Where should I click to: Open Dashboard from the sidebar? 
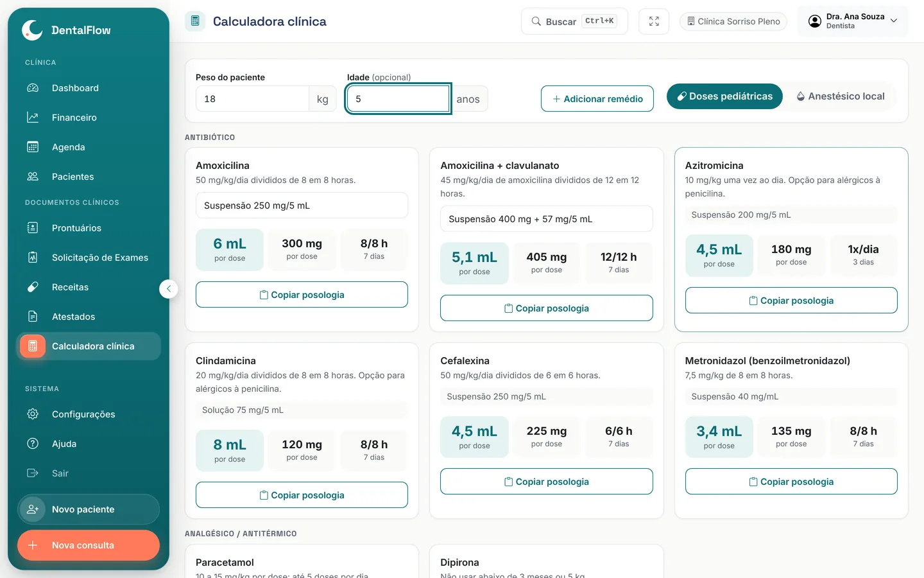89,88
